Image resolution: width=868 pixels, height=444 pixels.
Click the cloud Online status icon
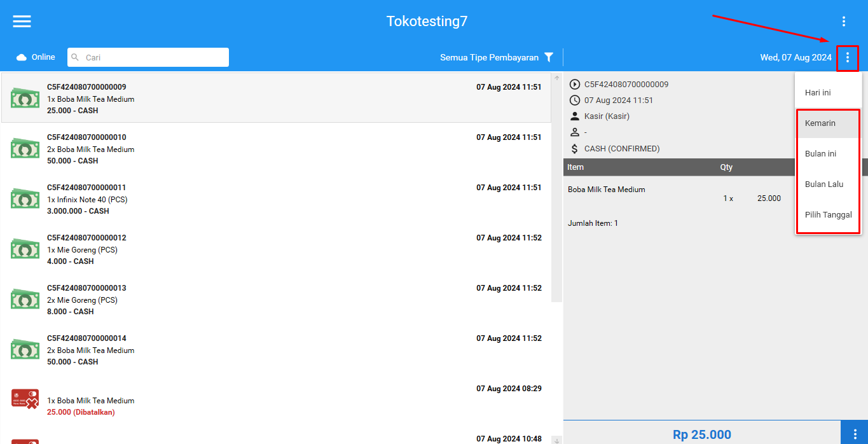[x=22, y=57]
